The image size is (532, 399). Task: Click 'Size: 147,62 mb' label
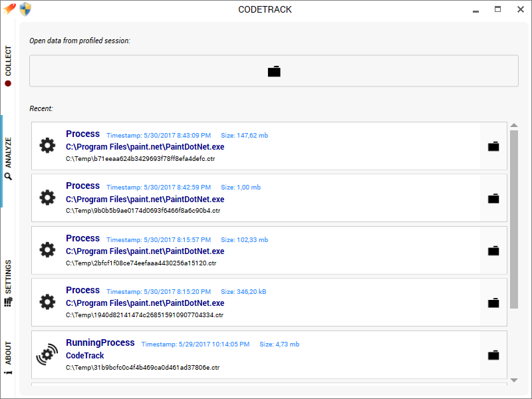click(x=244, y=136)
